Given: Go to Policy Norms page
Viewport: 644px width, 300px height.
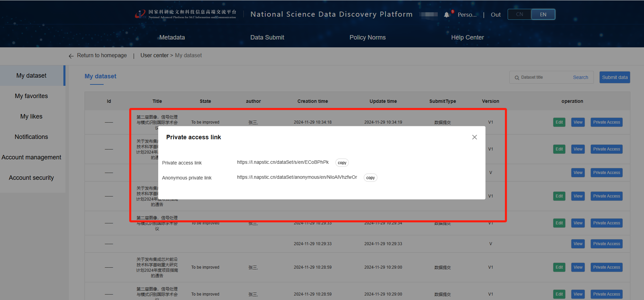Looking at the screenshot, I should [x=367, y=37].
